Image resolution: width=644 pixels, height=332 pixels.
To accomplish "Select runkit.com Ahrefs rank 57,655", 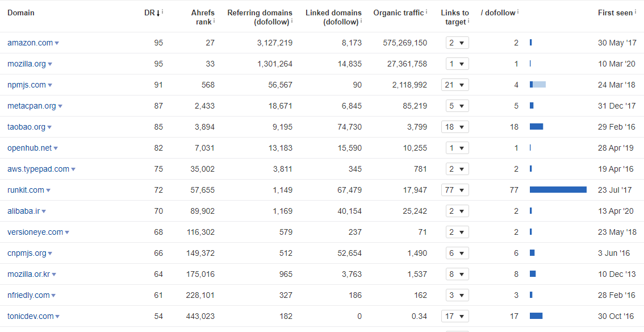I will (203, 190).
